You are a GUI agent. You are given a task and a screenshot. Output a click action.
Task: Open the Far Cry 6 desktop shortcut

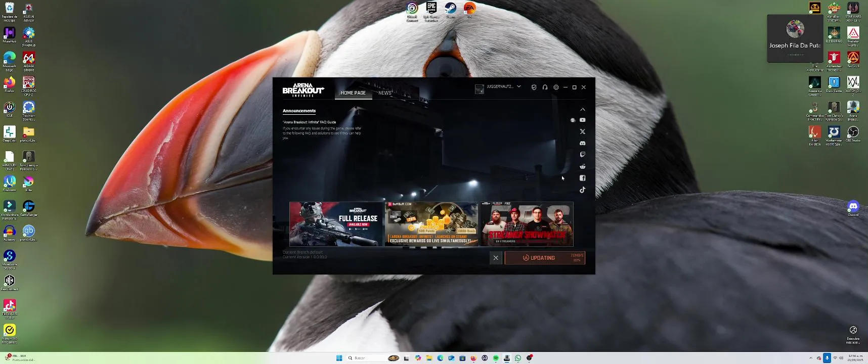853,60
